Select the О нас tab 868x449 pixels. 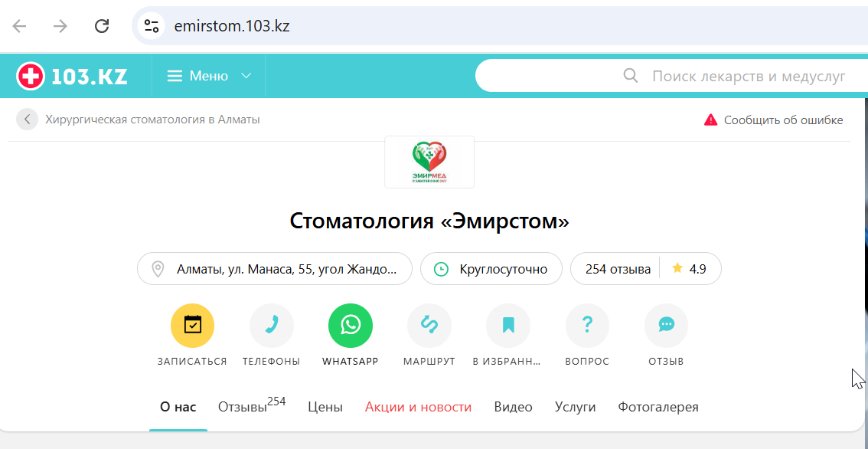(178, 408)
